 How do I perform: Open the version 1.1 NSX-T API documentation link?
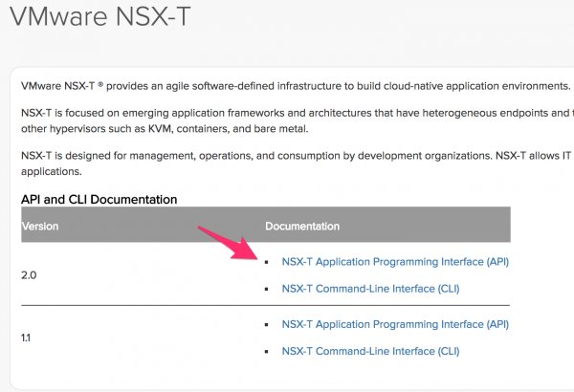click(395, 325)
